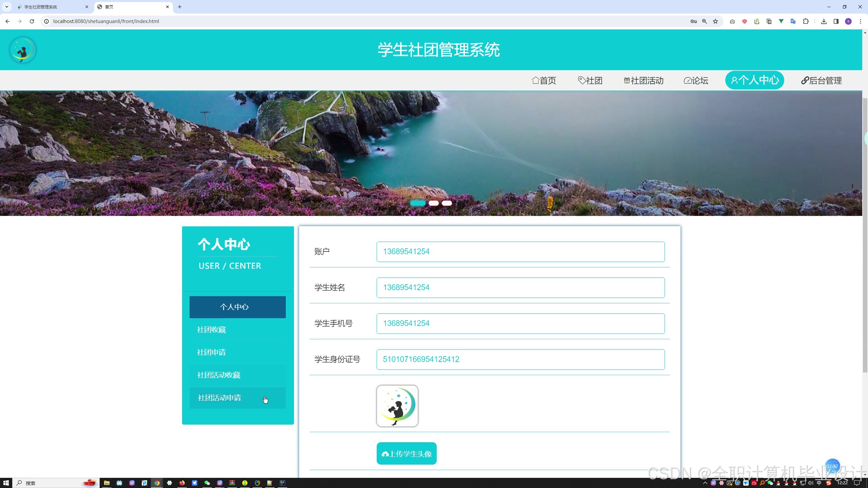Click the zoom magnifier icon in address bar
This screenshot has height=488, width=868.
click(705, 21)
